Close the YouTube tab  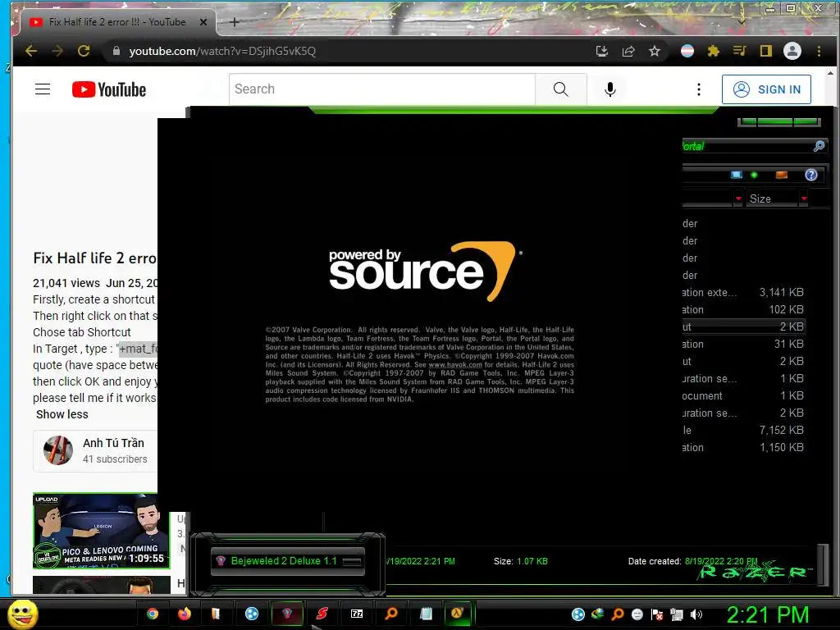(x=203, y=22)
